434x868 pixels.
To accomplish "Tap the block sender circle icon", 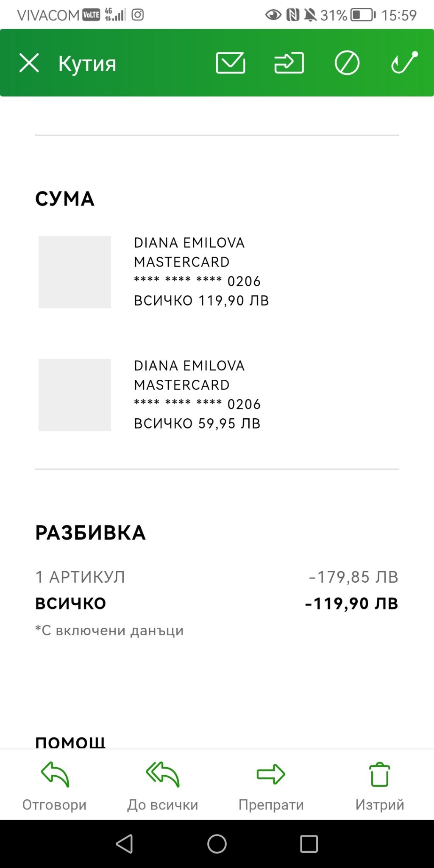I will pyautogui.click(x=347, y=63).
